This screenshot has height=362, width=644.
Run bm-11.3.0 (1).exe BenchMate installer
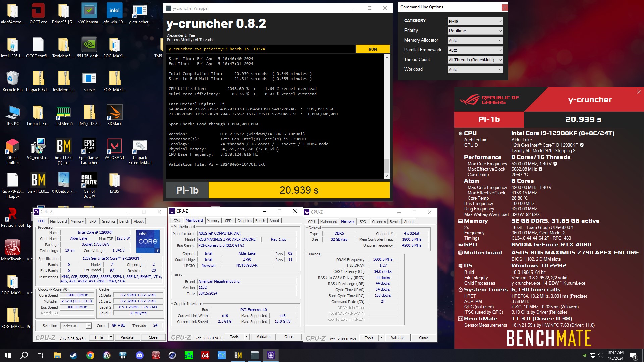[63, 152]
